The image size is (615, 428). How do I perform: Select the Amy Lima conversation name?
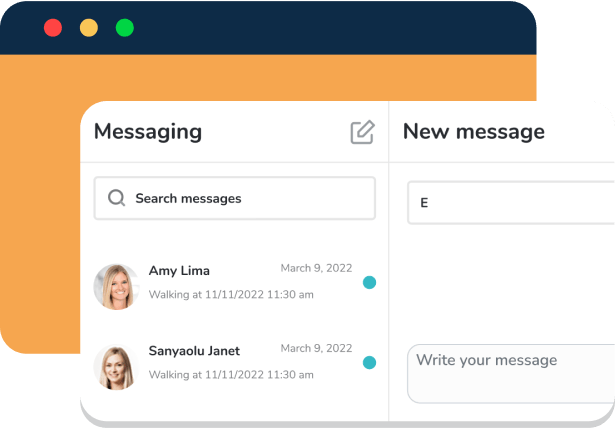point(179,271)
